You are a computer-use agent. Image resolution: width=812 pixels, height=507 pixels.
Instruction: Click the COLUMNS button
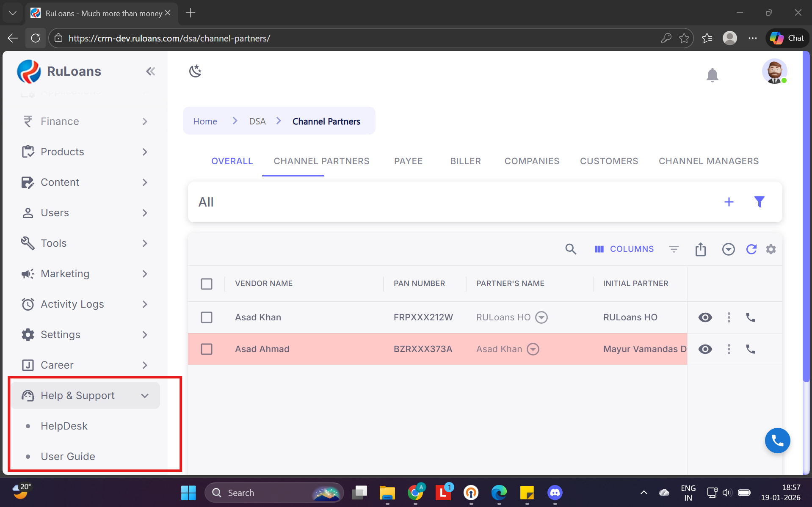point(624,249)
